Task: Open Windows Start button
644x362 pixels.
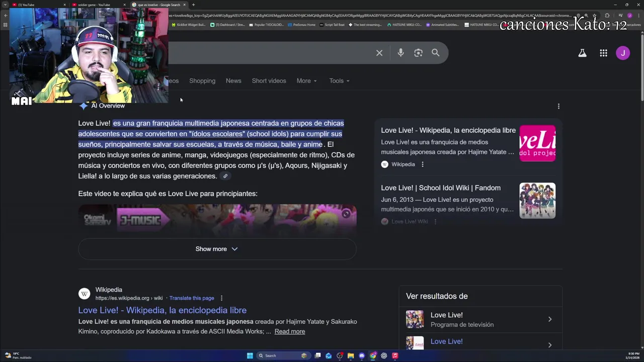Action: (x=250, y=355)
